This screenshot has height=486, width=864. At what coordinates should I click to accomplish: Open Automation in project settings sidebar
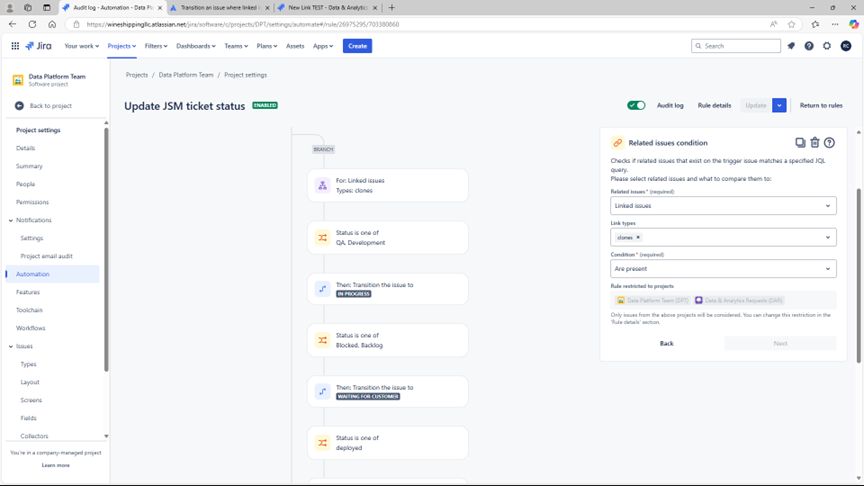tap(53, 274)
